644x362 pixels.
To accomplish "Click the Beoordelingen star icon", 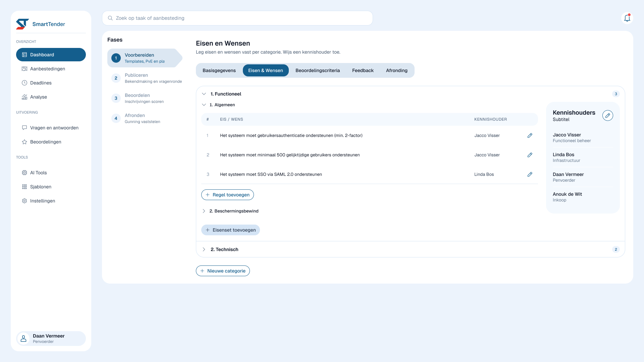I will click(x=24, y=142).
